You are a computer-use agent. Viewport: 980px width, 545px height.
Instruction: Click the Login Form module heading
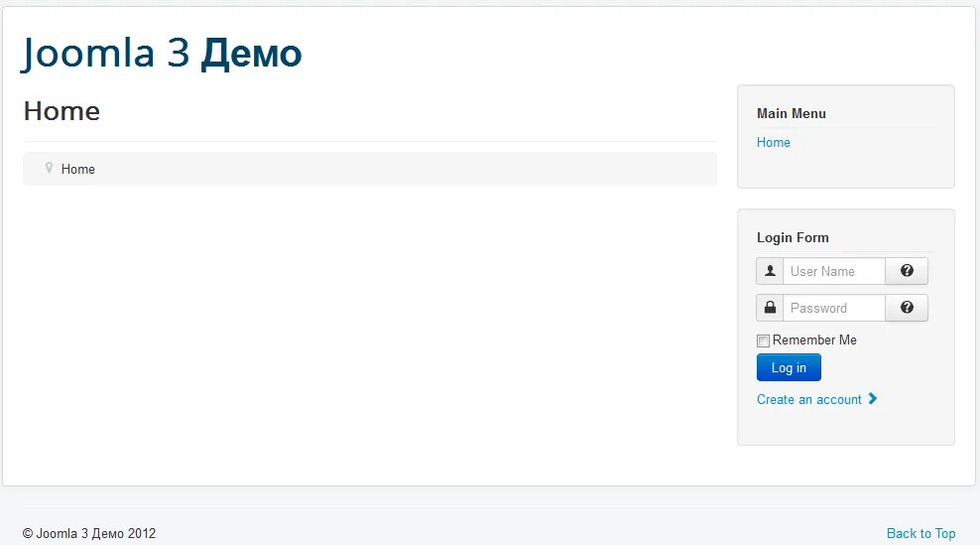792,237
